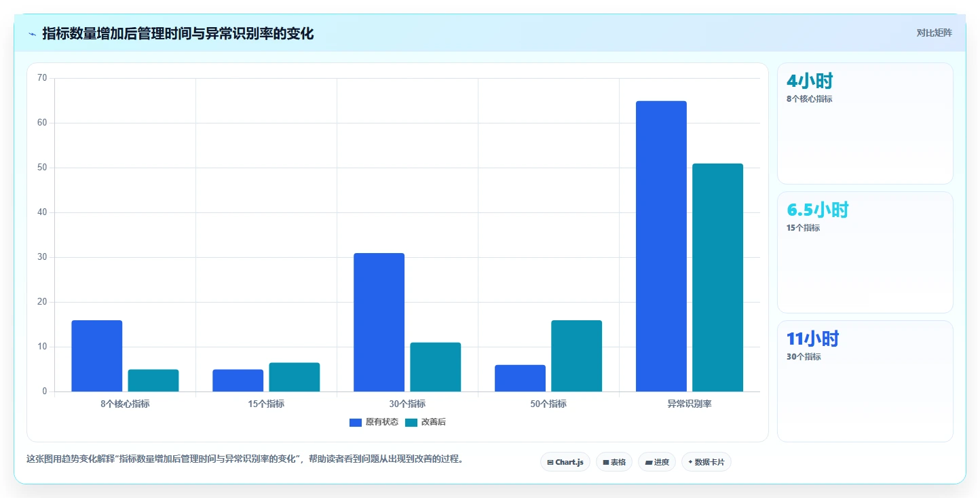Screen dimensions: 980x498
Task: Toggle the 改善后 legend entry
Action: [426, 422]
